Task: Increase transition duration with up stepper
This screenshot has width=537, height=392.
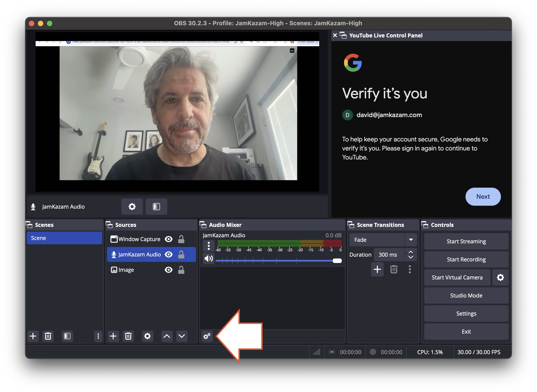Action: (x=411, y=252)
